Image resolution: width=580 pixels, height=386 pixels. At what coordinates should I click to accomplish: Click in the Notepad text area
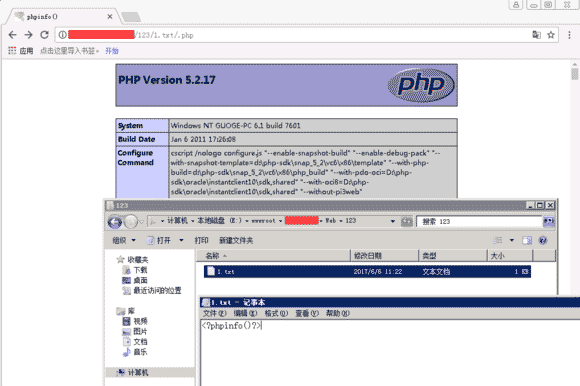tap(390, 353)
